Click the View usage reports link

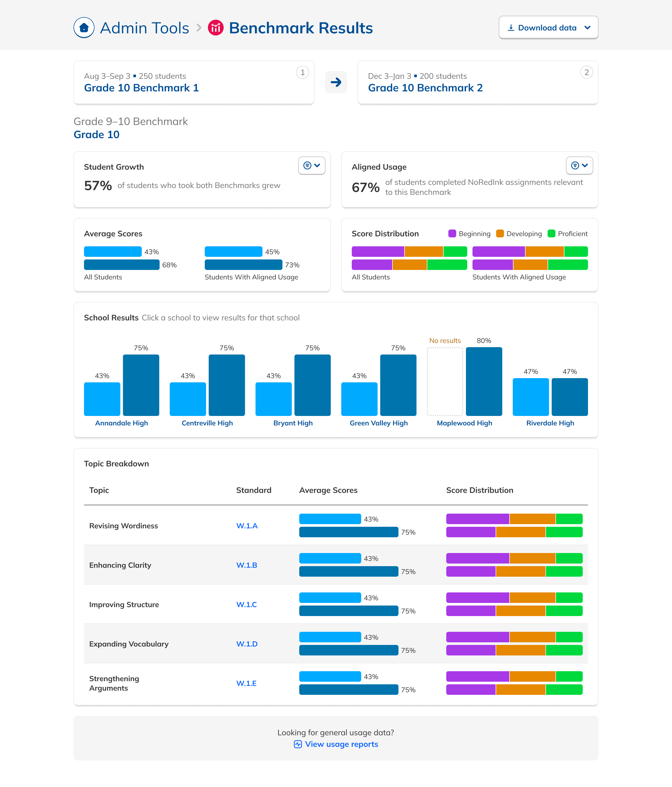[341, 744]
